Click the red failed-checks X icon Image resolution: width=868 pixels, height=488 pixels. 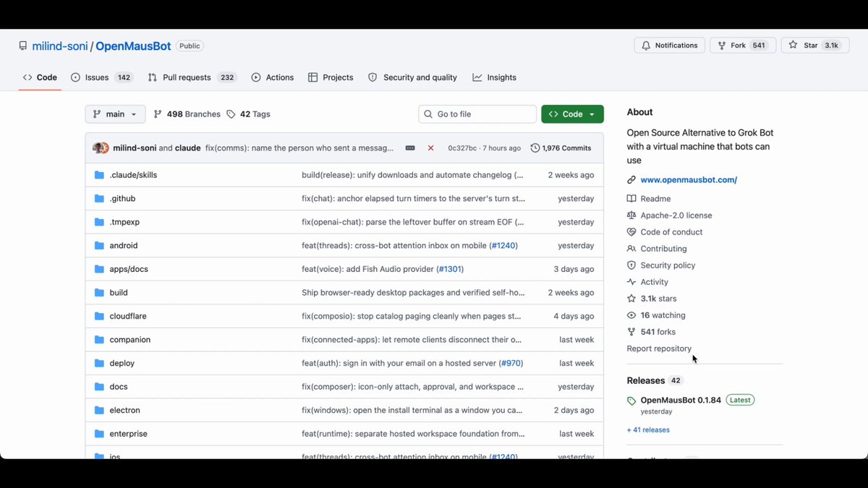[431, 147]
